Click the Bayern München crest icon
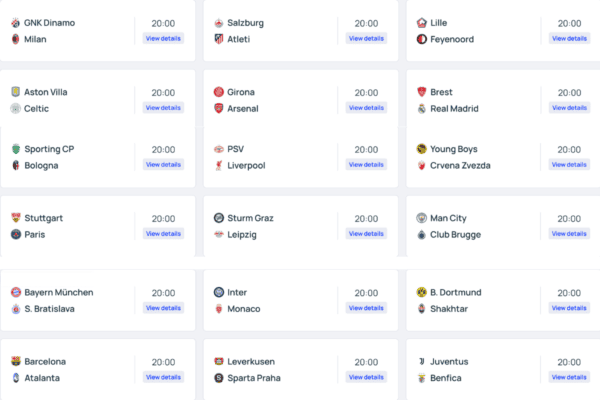 coord(16,292)
